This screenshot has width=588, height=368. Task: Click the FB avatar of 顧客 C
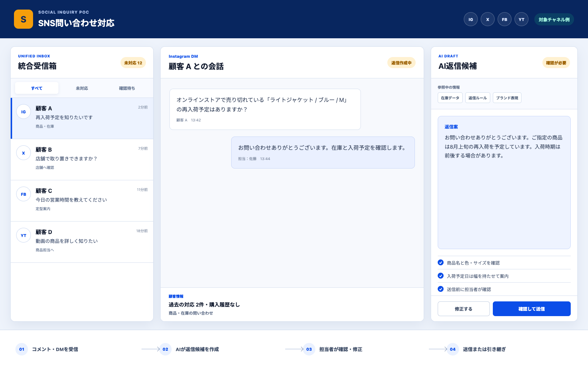(x=24, y=194)
